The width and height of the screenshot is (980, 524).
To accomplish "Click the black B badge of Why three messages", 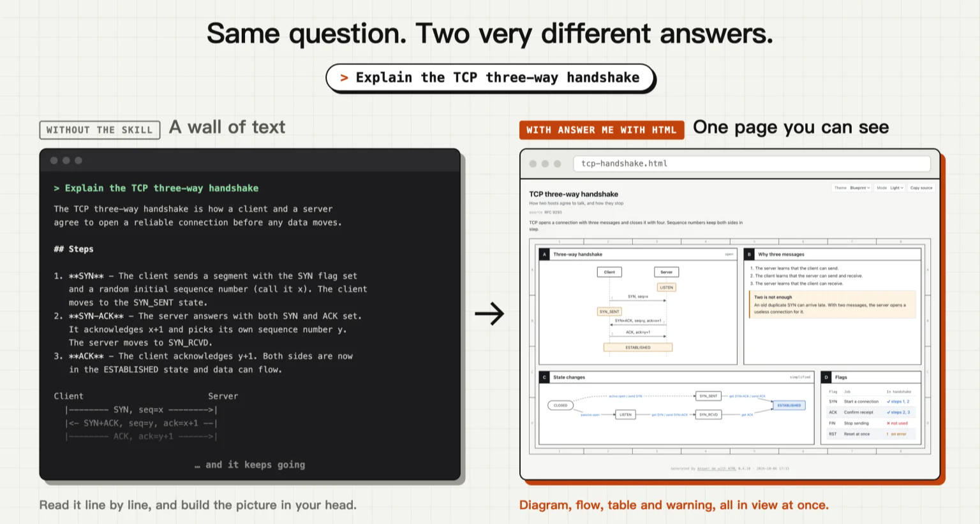I will [750, 254].
